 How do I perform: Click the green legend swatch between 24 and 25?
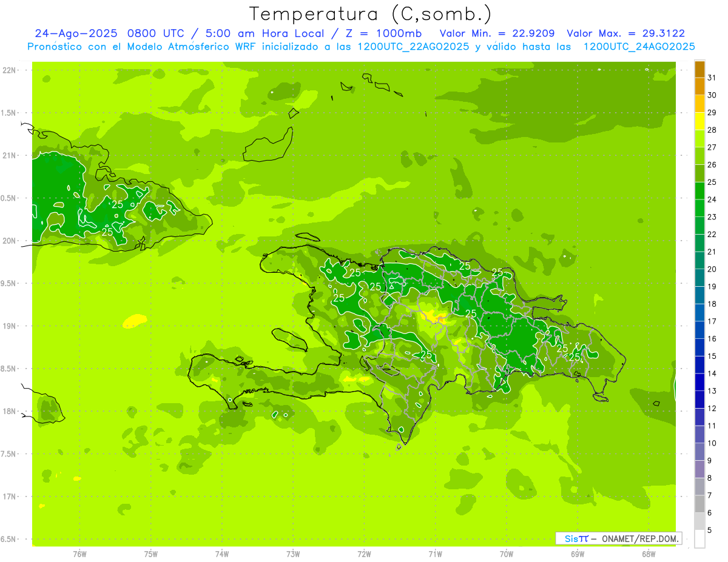pyautogui.click(x=699, y=191)
